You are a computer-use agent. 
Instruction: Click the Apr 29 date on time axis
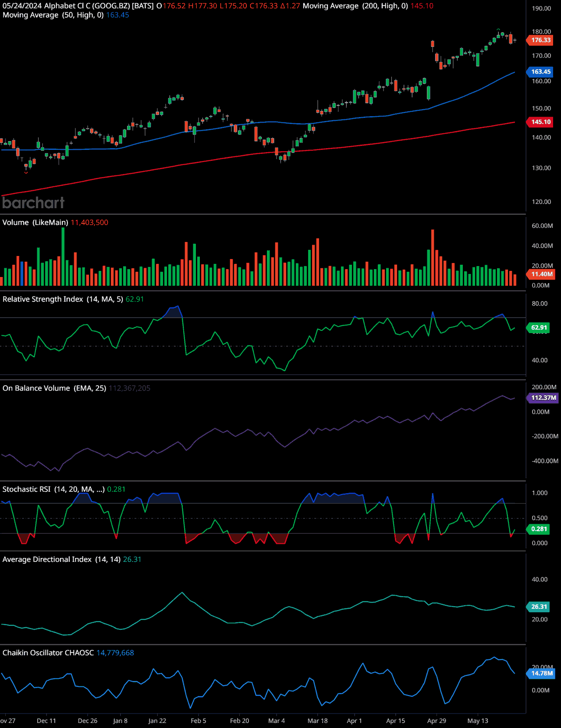pyautogui.click(x=437, y=721)
